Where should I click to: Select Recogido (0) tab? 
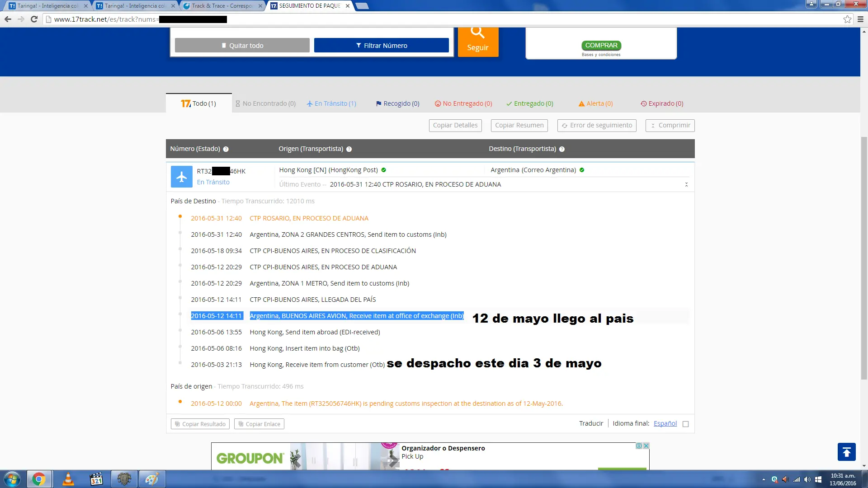(397, 103)
